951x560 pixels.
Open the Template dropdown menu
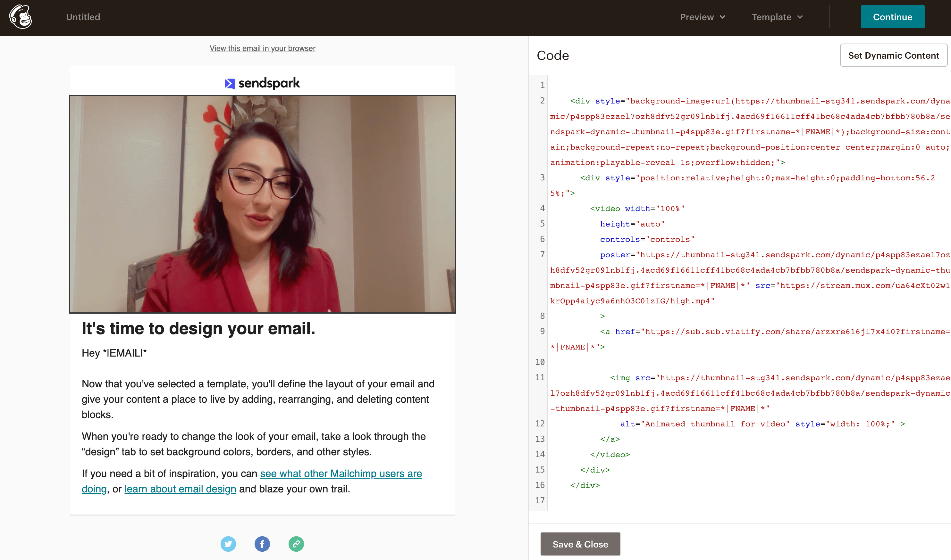click(777, 17)
